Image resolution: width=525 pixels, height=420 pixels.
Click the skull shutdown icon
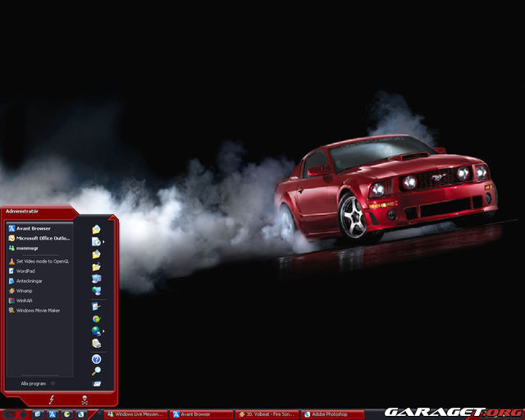click(x=84, y=399)
